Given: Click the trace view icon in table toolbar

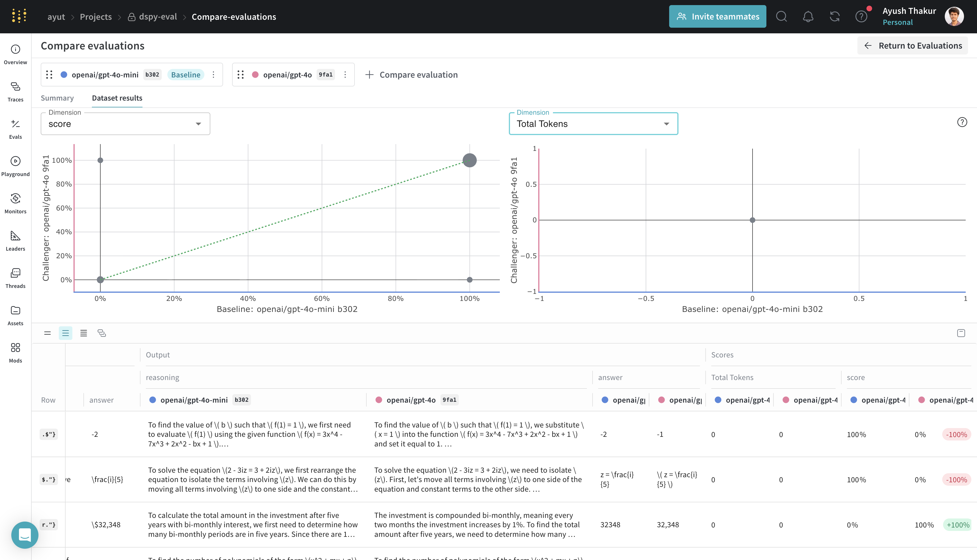Looking at the screenshot, I should 101,333.
